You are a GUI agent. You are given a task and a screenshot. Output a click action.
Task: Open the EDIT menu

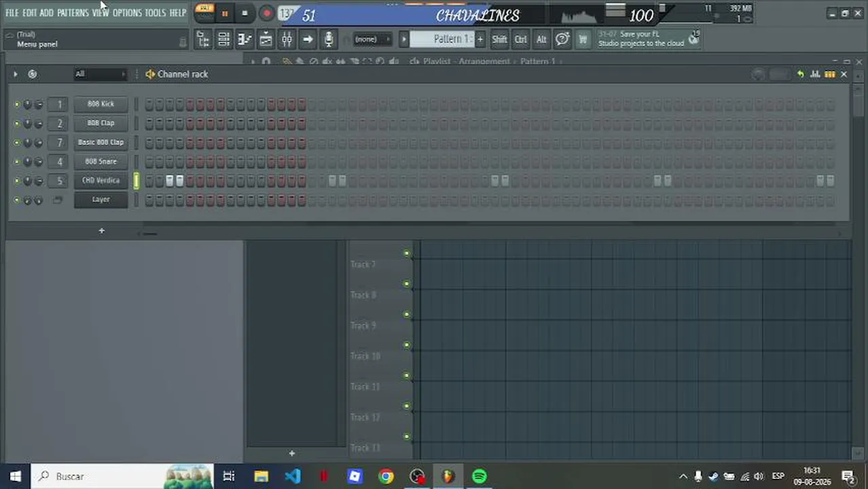(29, 13)
